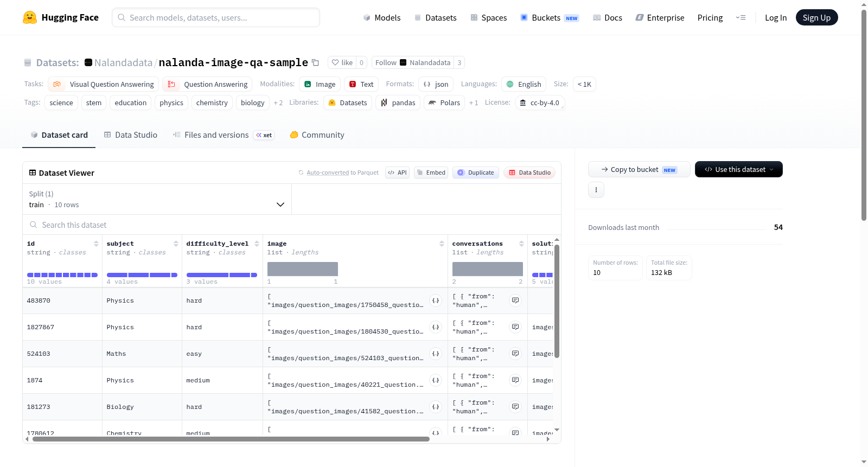Switch to the Data Studio tab

pos(131,135)
